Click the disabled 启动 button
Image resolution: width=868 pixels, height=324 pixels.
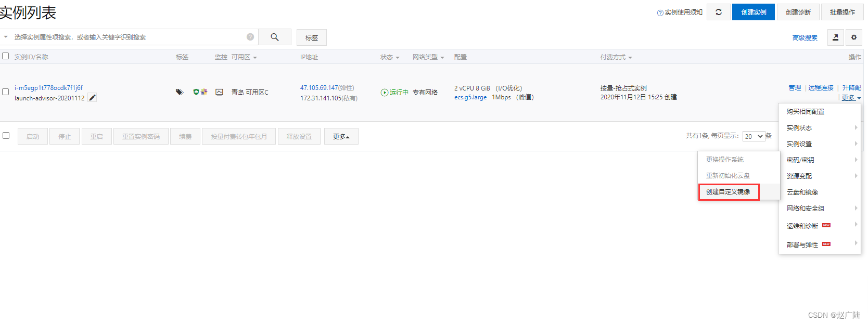click(33, 136)
